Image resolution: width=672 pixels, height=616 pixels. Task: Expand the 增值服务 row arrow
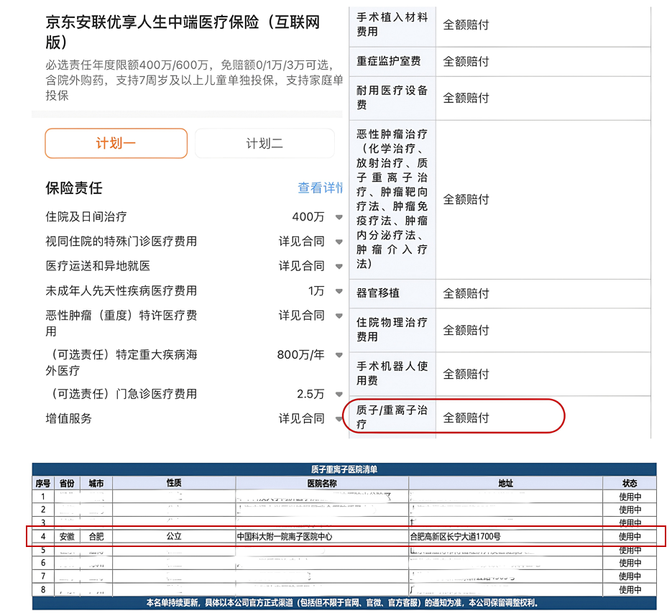pos(339,419)
